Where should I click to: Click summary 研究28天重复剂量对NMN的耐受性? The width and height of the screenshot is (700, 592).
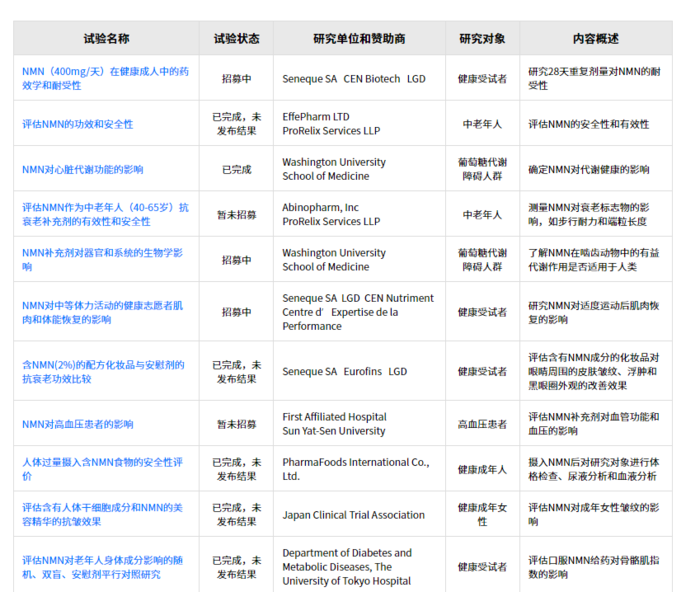[x=594, y=78]
